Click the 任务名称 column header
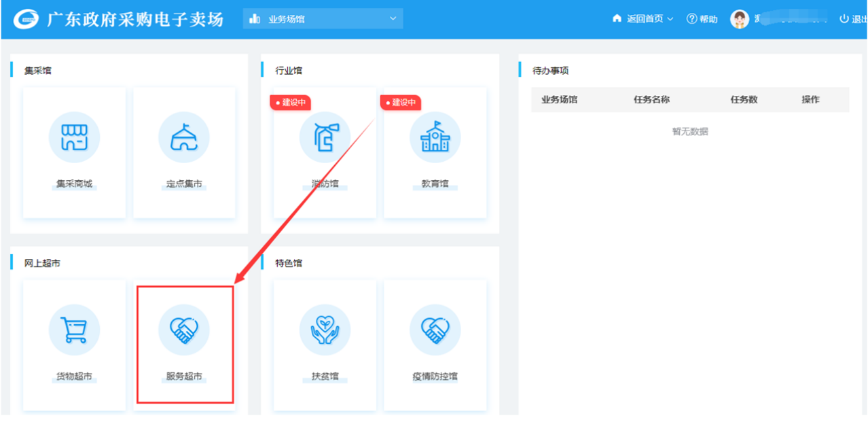868x437 pixels. pyautogui.click(x=651, y=99)
